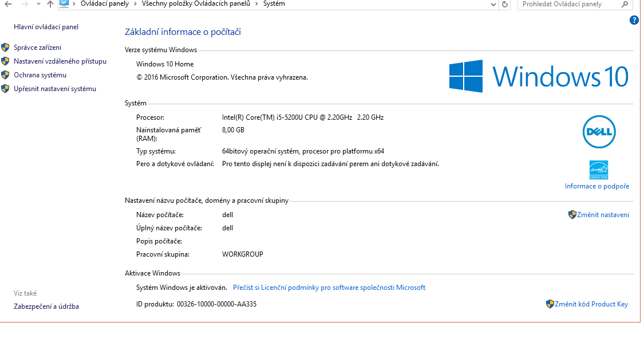
Task: Click shield icon beside Změnit kód Product Key
Action: pyautogui.click(x=550, y=304)
